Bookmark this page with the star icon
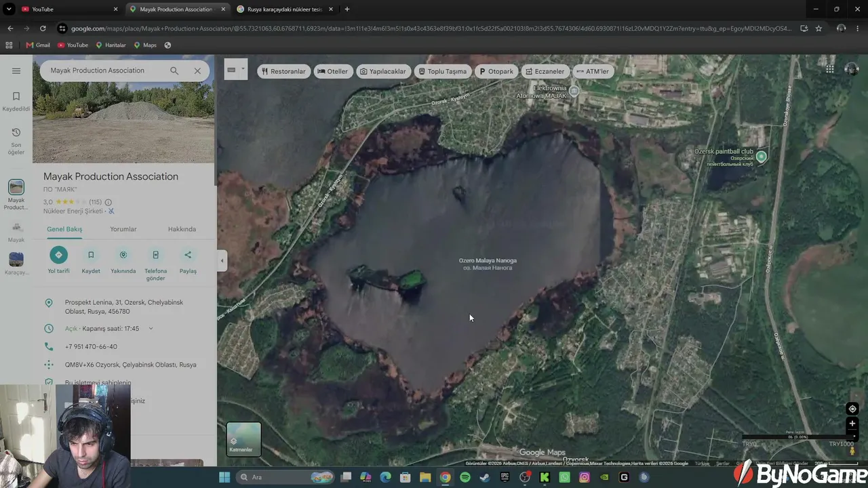Viewport: 868px width, 488px height. 818,28
